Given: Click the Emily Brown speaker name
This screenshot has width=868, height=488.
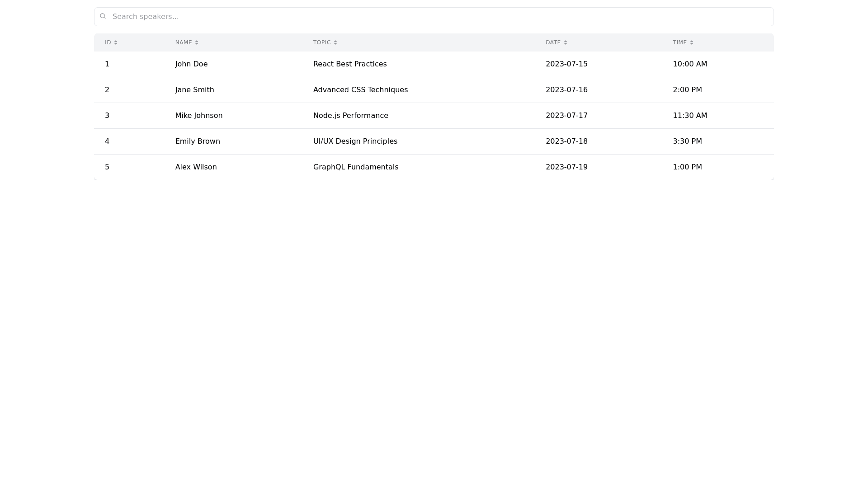Looking at the screenshot, I should point(198,141).
